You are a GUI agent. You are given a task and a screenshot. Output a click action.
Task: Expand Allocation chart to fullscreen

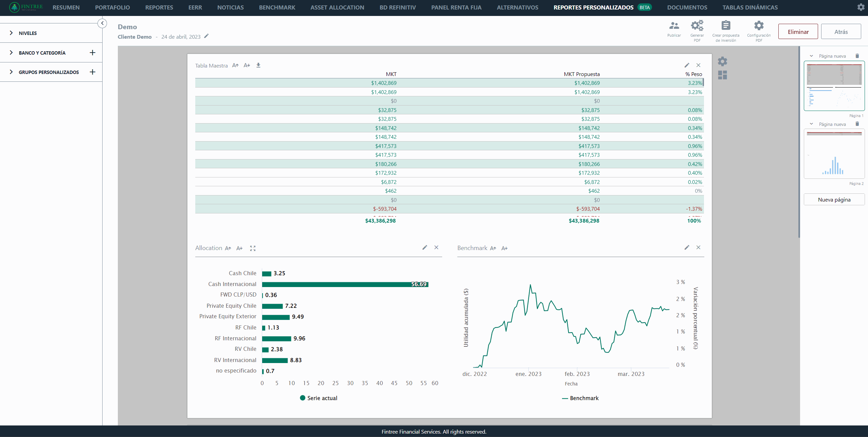pyautogui.click(x=253, y=248)
